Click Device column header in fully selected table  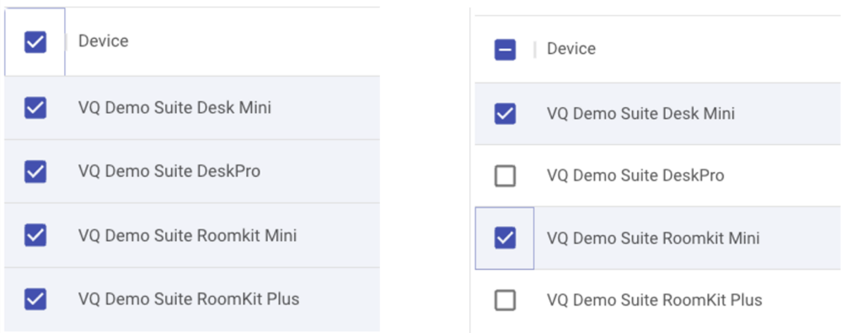click(104, 41)
